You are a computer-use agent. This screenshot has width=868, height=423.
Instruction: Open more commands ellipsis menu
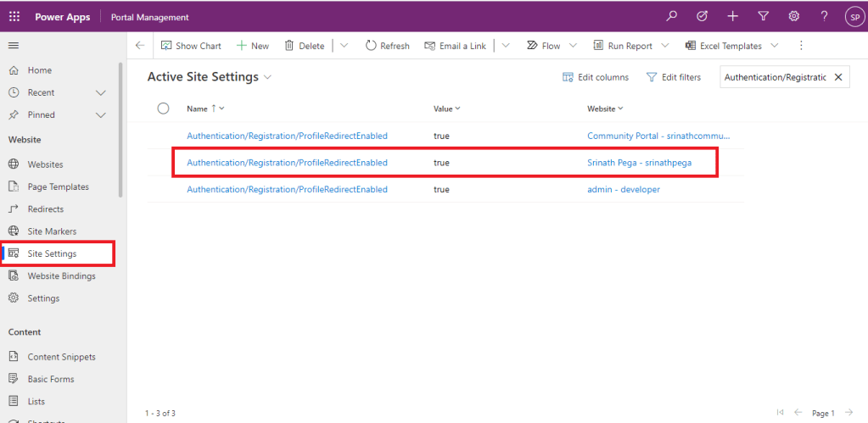[801, 46]
